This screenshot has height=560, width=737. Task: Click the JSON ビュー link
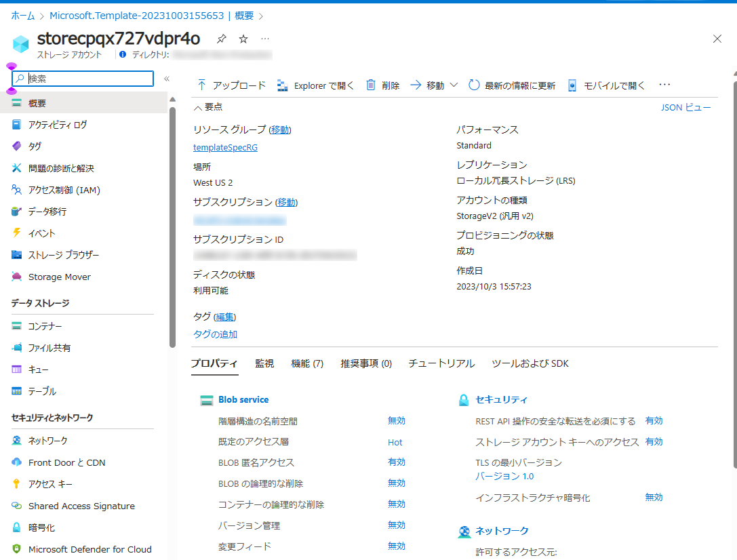pyautogui.click(x=685, y=107)
